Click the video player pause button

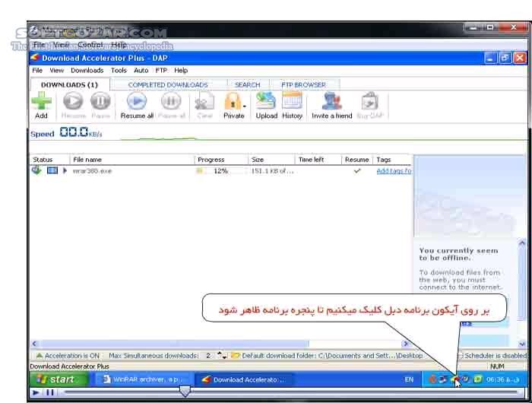click(x=50, y=393)
